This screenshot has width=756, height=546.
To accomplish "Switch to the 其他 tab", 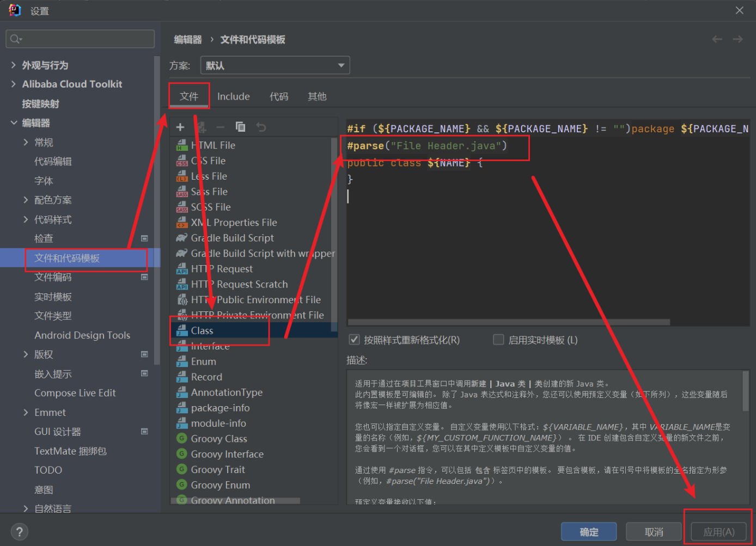I will pyautogui.click(x=317, y=96).
